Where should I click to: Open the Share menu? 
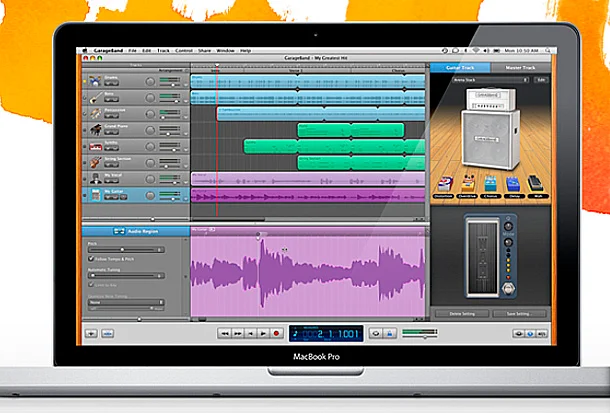pyautogui.click(x=204, y=51)
